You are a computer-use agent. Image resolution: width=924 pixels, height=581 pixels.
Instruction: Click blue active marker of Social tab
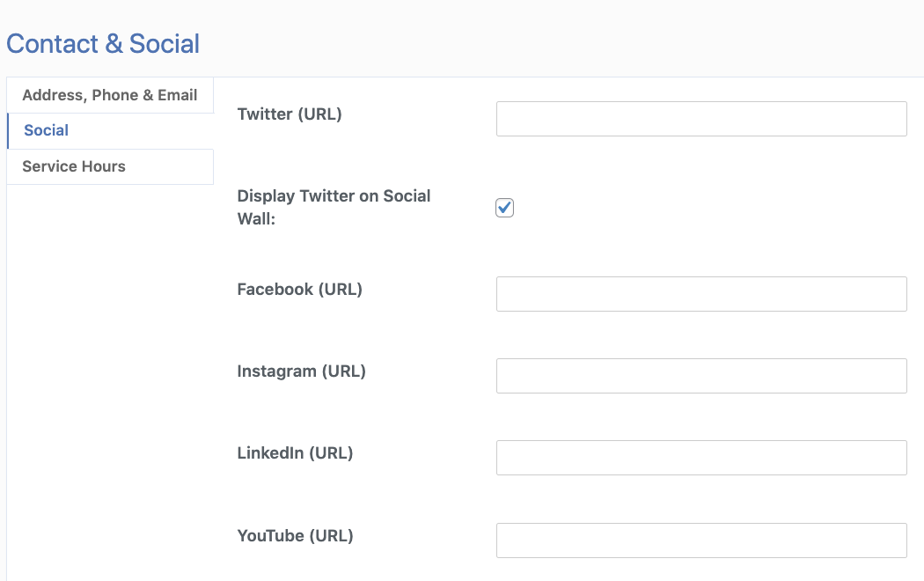click(8, 130)
